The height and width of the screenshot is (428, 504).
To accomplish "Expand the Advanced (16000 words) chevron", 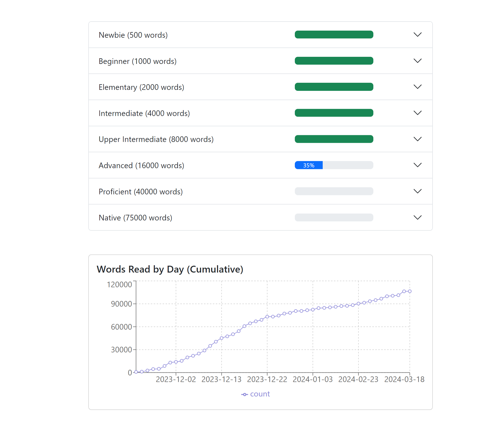I will [x=417, y=165].
